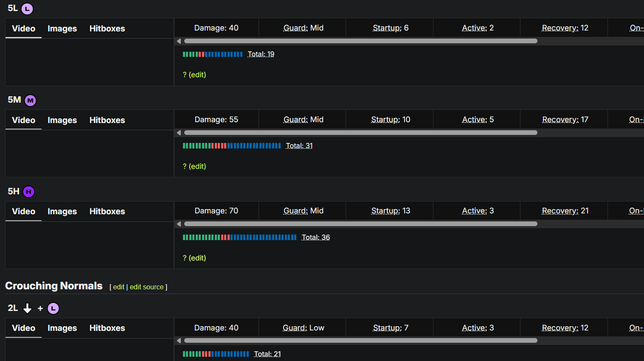Image resolution: width=644 pixels, height=361 pixels.
Task: Click the left scroll arrow in the 5L table
Action: pos(179,41)
